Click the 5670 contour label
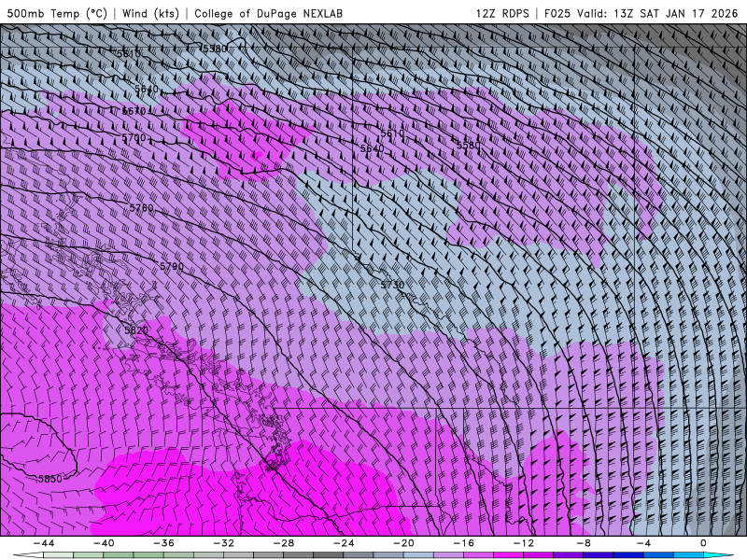Image resolution: width=747 pixels, height=560 pixels. point(134,111)
